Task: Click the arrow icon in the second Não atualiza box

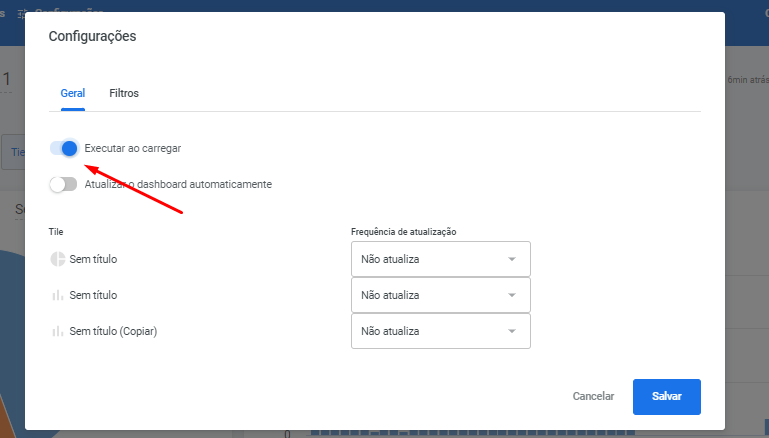Action: [512, 295]
